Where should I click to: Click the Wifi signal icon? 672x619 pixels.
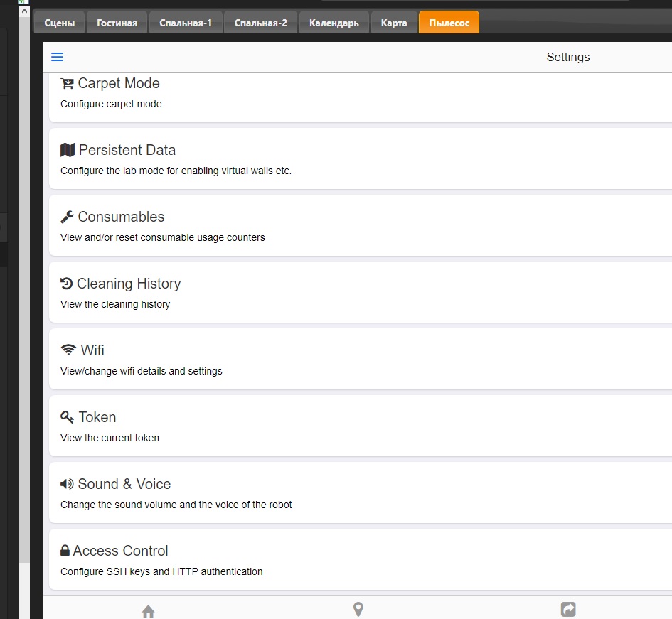pos(68,350)
